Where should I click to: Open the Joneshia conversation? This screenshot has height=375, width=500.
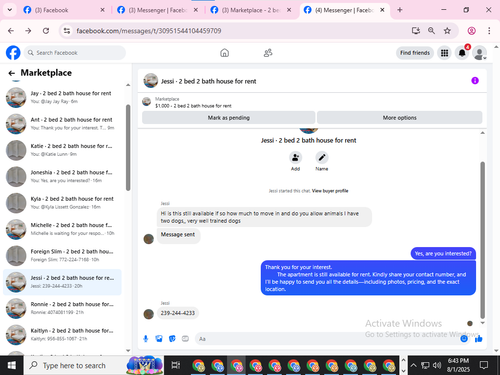(x=63, y=176)
